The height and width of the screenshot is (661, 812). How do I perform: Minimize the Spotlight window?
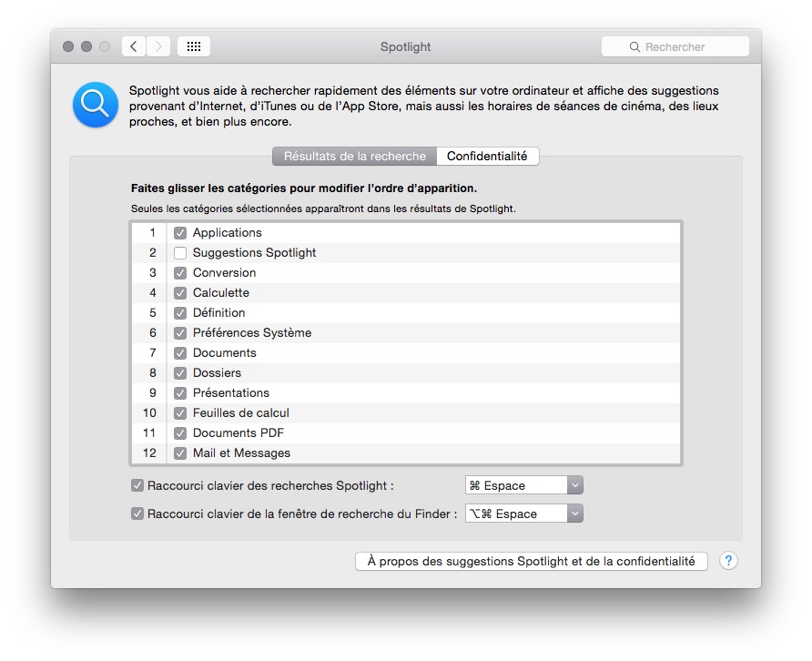point(86,46)
